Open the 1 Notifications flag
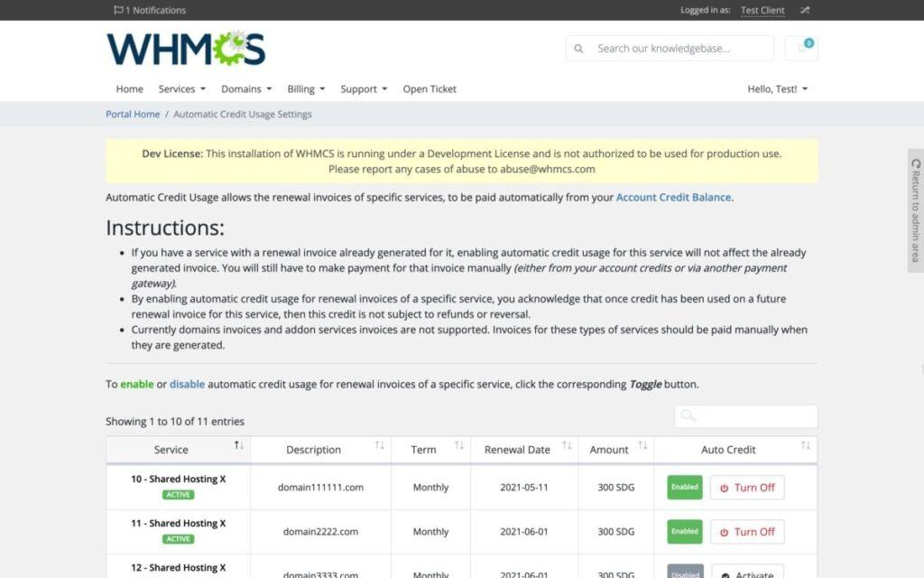 (x=150, y=10)
